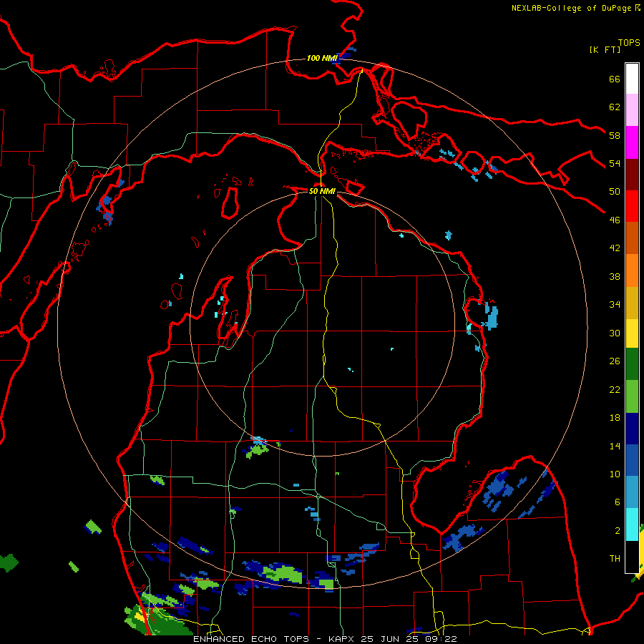
Task: Pick the magenta legend swatch
Action: coord(632,142)
